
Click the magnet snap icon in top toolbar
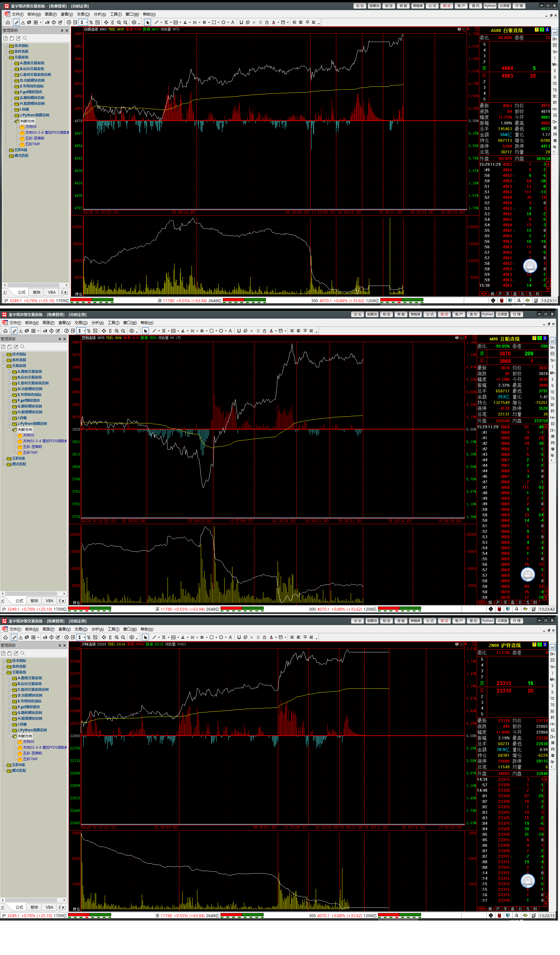[241, 22]
